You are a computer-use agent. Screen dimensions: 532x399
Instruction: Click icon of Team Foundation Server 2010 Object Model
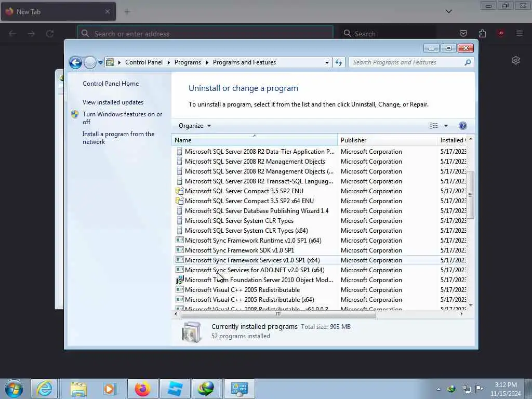click(x=179, y=280)
